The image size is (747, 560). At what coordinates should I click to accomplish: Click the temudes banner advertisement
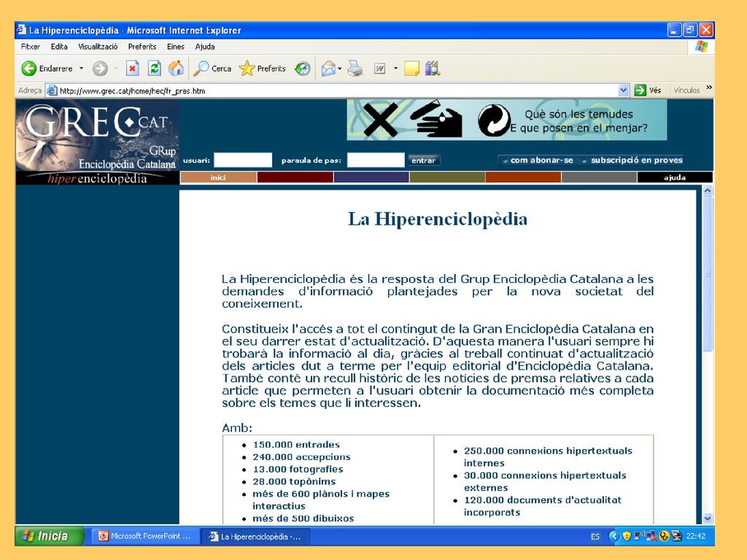point(506,120)
